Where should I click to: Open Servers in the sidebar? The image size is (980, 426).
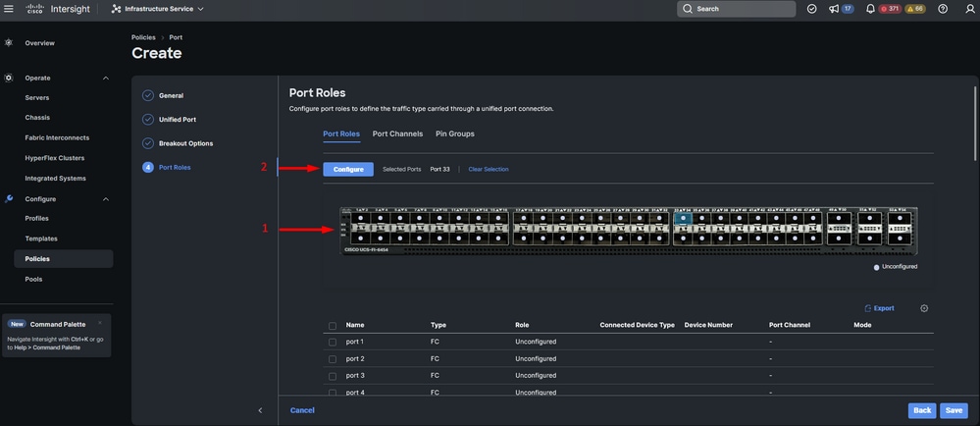[x=37, y=97]
